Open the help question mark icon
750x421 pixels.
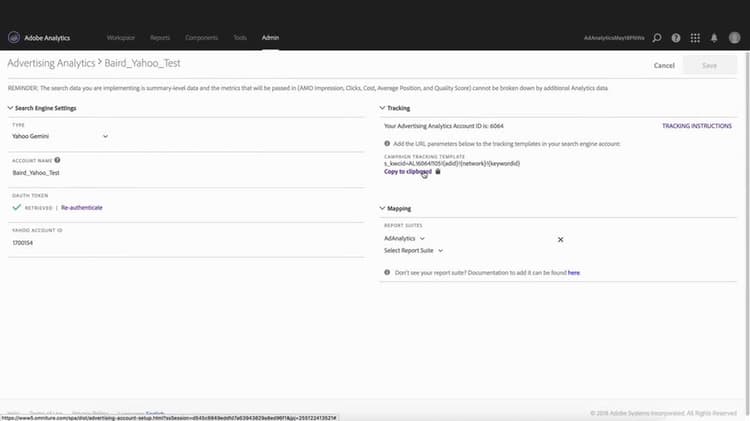(676, 38)
